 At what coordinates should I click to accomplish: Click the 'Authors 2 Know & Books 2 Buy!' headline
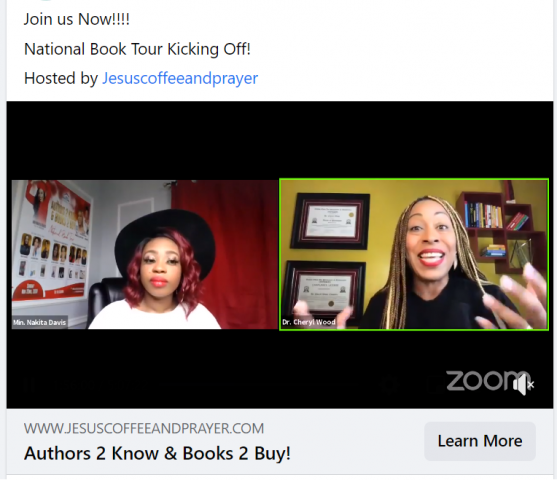pyautogui.click(x=157, y=453)
